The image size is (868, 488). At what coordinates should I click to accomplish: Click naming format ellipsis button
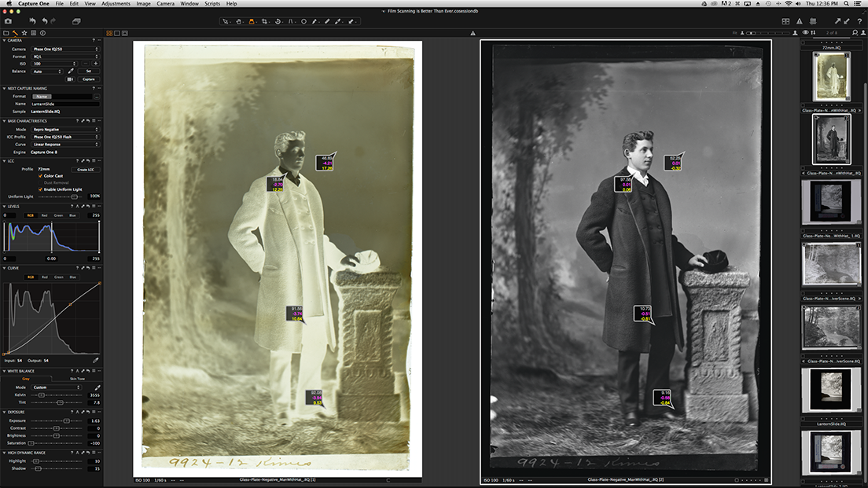point(97,97)
